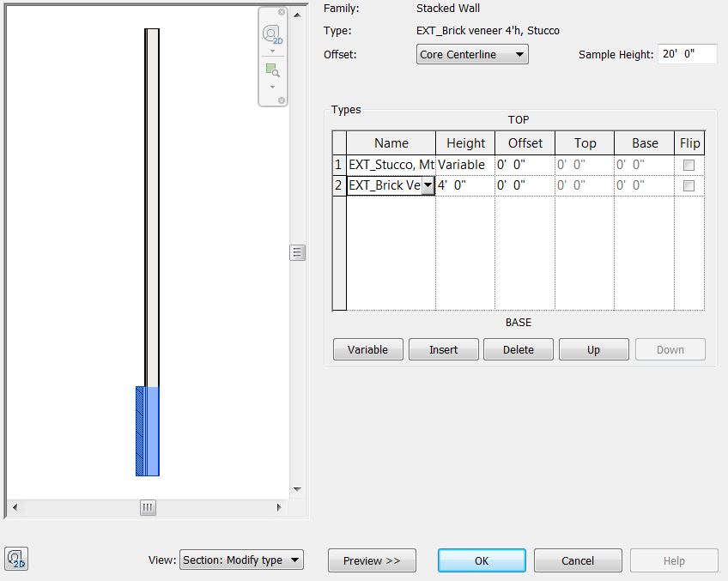Click the Offset column header

click(x=525, y=143)
